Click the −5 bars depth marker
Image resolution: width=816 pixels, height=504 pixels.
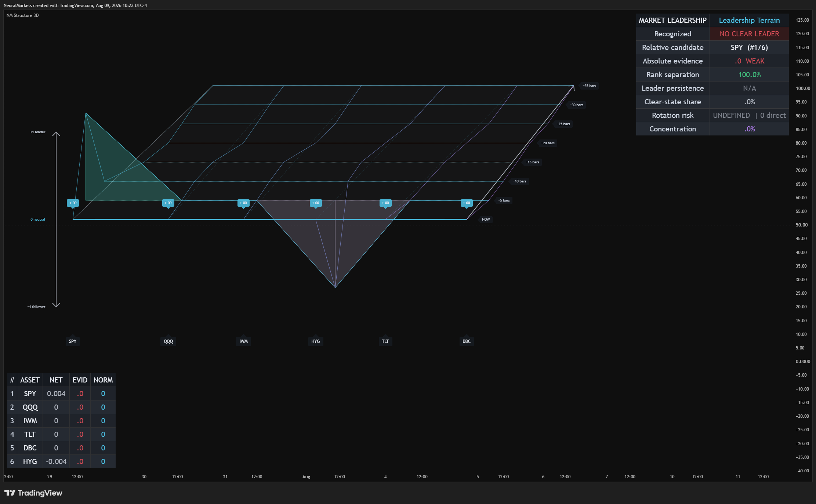tap(504, 200)
